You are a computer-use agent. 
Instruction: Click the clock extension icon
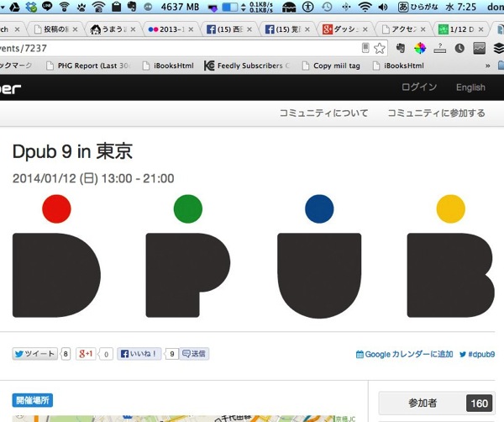point(459,48)
